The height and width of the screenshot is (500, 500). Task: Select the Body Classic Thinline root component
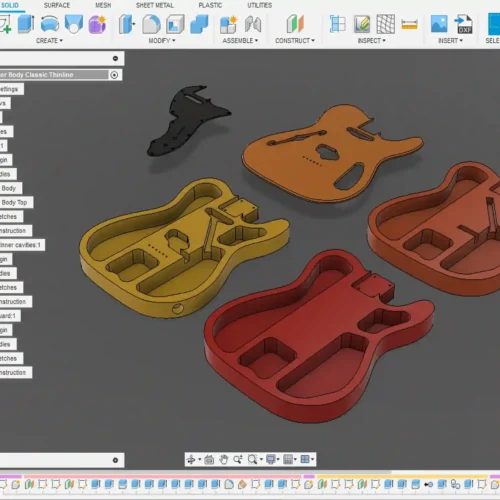[x=54, y=75]
